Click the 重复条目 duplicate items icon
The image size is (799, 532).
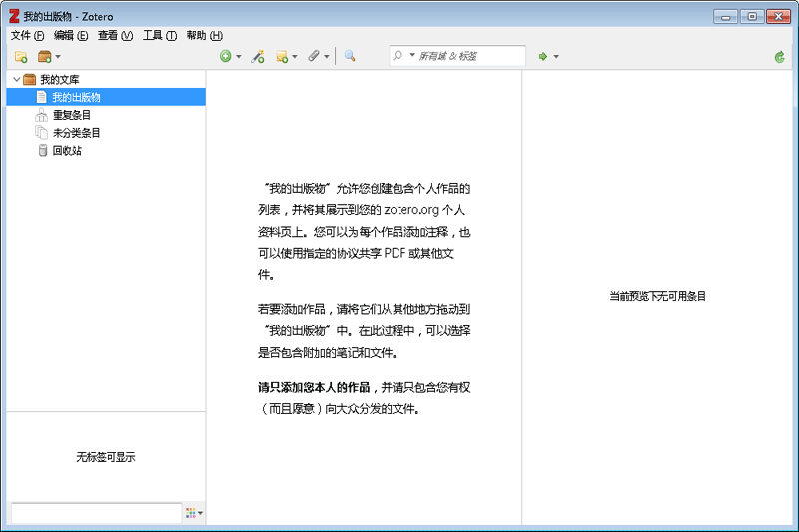pyautogui.click(x=41, y=115)
